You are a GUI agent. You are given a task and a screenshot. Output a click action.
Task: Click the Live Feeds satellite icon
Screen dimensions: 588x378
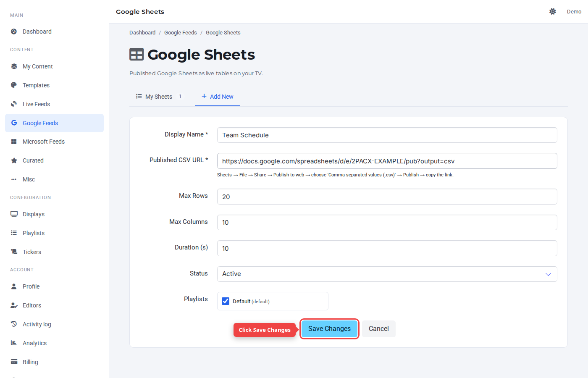click(14, 104)
